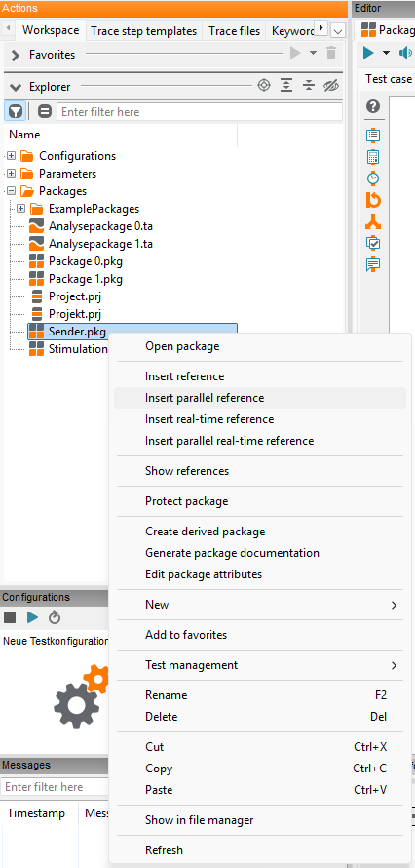Image resolution: width=415 pixels, height=868 pixels.
Task: Select Projekt.prj in the tree
Action: (x=75, y=314)
